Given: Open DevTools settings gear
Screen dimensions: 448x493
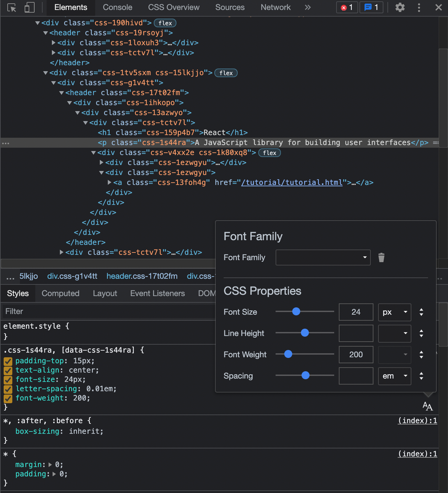Looking at the screenshot, I should coord(400,7).
